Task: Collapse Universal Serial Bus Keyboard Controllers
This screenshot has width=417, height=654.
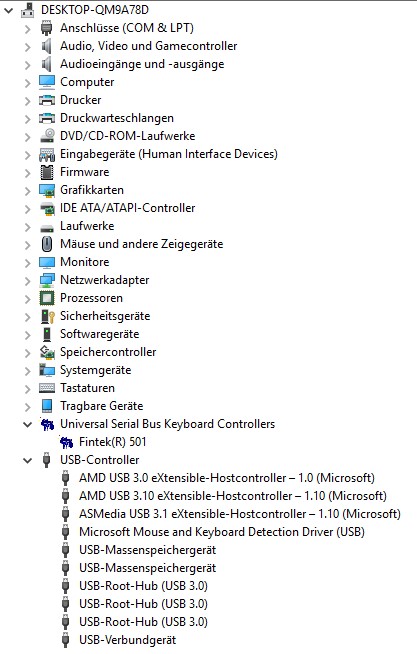Action: click(x=28, y=425)
